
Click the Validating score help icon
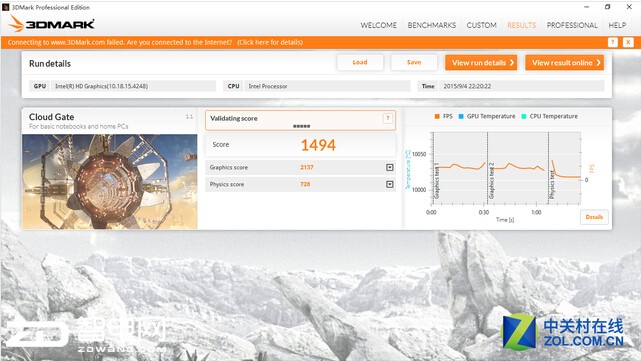tap(388, 119)
